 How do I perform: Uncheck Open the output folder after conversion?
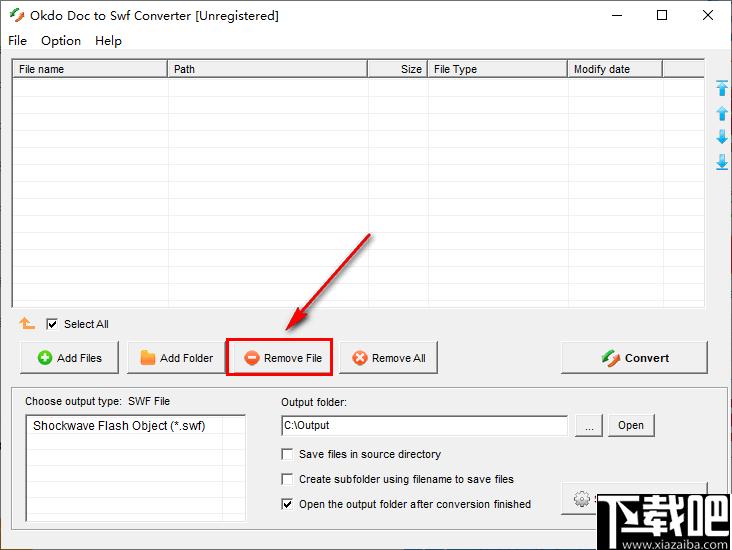[287, 504]
